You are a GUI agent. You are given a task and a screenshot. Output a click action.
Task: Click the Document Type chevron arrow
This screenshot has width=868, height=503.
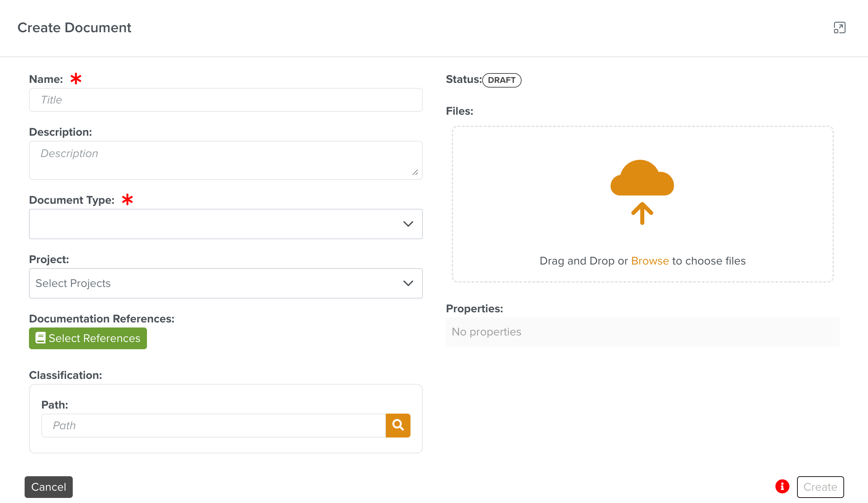[x=408, y=224]
